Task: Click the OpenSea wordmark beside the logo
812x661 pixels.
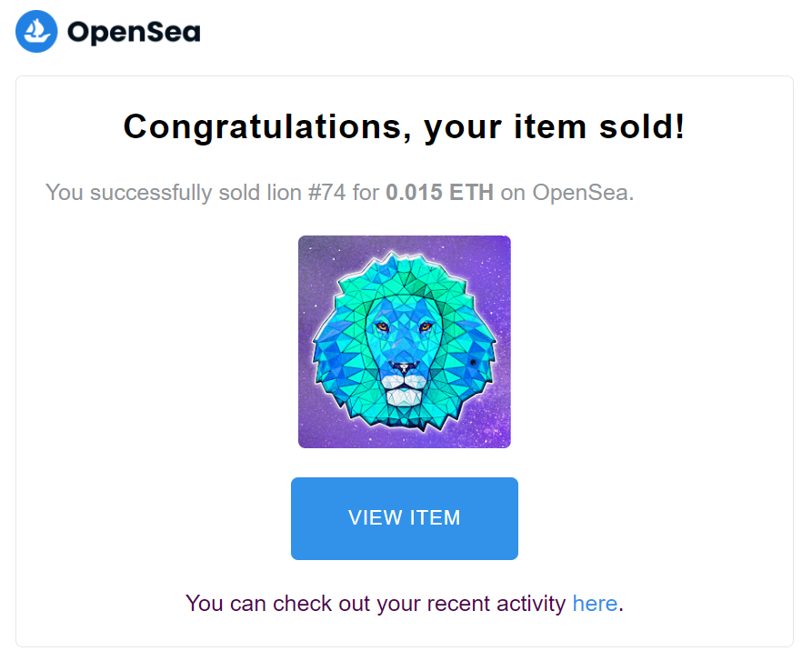Action: 134,32
